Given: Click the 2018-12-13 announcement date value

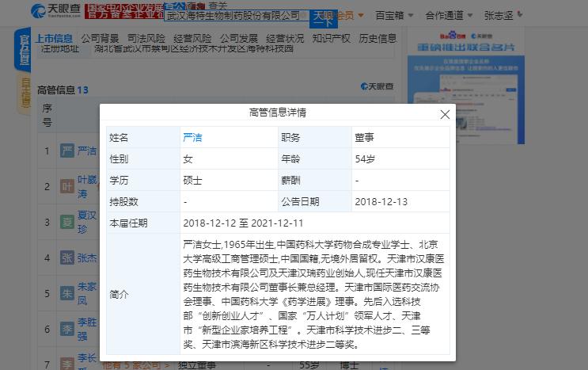Looking at the screenshot, I should 381,202.
